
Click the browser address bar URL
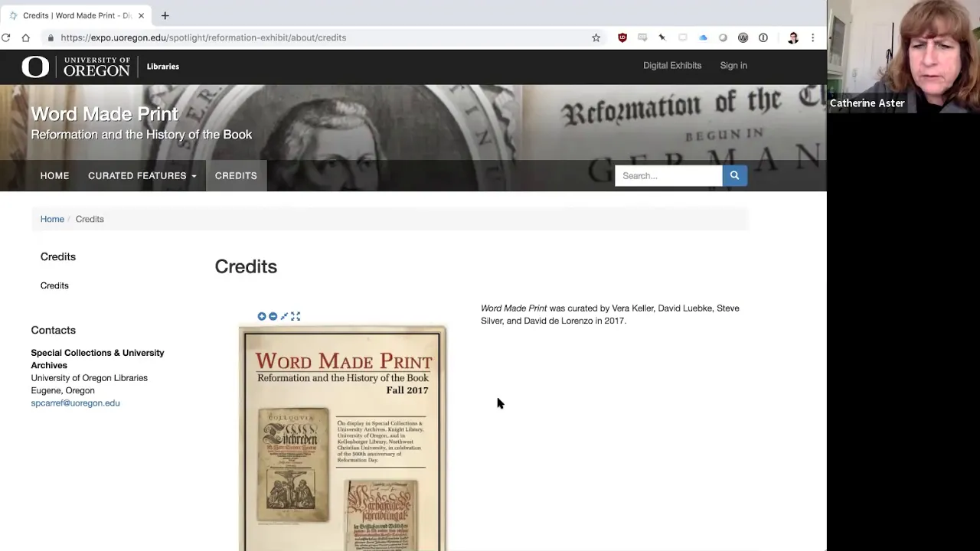204,37
